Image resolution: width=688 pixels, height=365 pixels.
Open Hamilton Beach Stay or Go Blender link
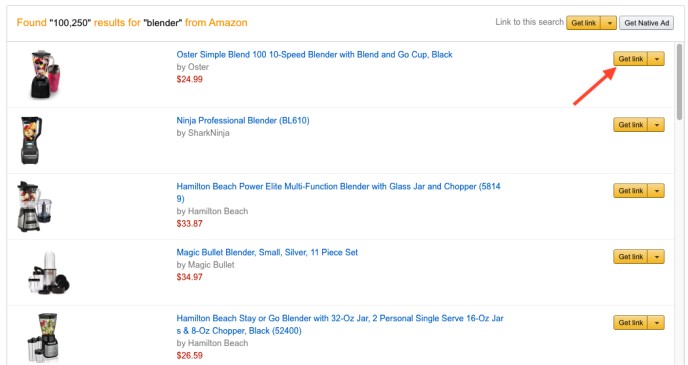pyautogui.click(x=340, y=324)
